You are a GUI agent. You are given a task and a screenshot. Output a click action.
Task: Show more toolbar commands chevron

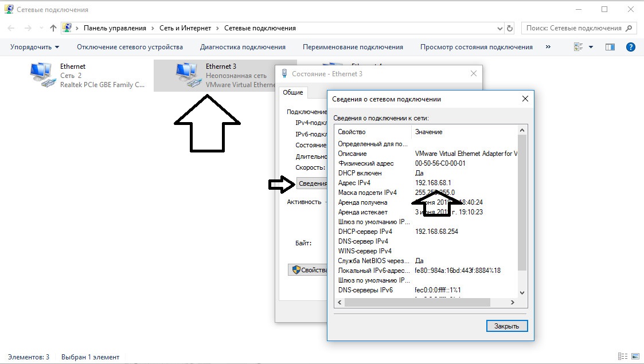tap(548, 47)
